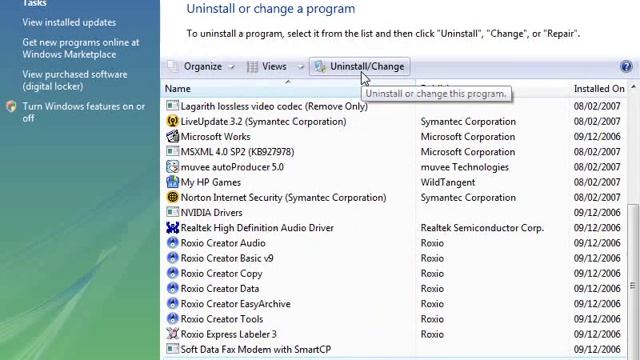Click the My HP Games icon

pos(172,182)
